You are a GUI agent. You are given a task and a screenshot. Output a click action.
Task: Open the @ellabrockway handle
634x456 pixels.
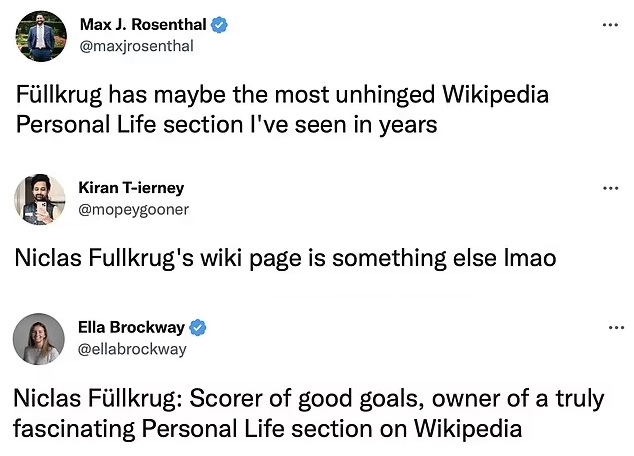click(x=132, y=349)
